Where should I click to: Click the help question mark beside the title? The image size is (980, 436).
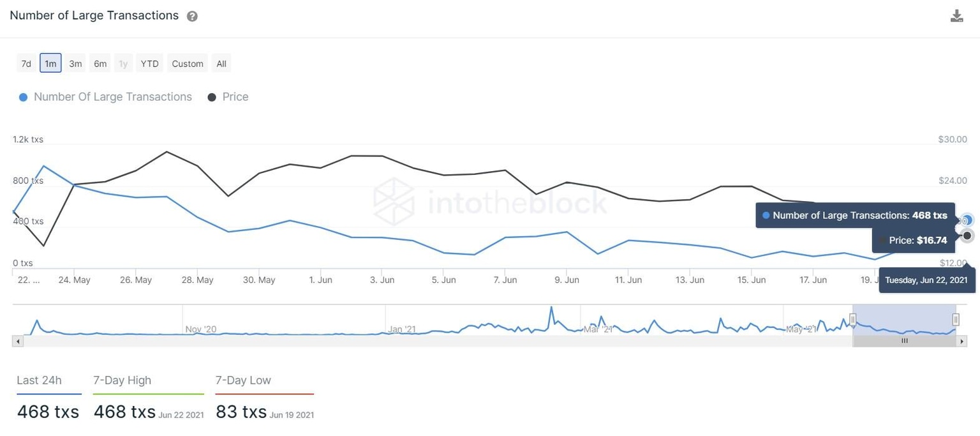coord(191,16)
